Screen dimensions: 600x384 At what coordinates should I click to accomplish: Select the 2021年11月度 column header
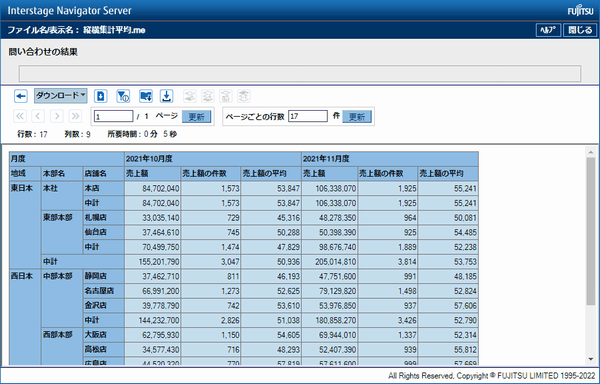(x=390, y=159)
